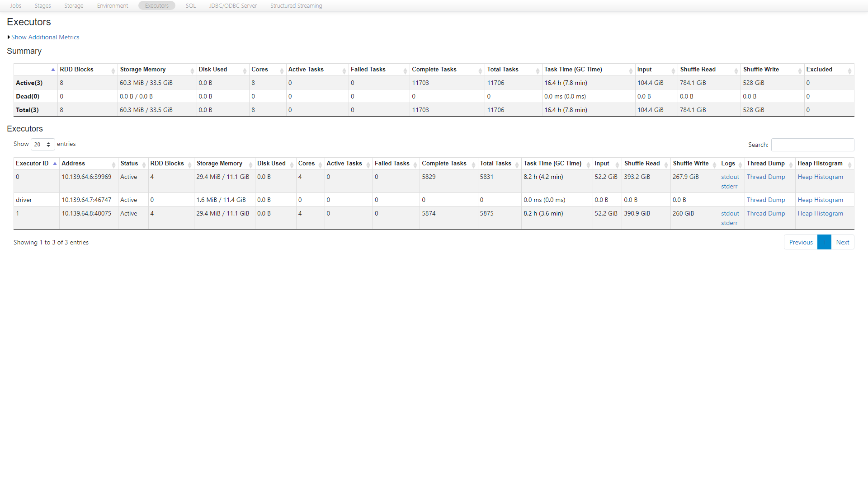The image size is (868, 488).
Task: Open the Show entries count dropdown
Action: click(x=42, y=144)
